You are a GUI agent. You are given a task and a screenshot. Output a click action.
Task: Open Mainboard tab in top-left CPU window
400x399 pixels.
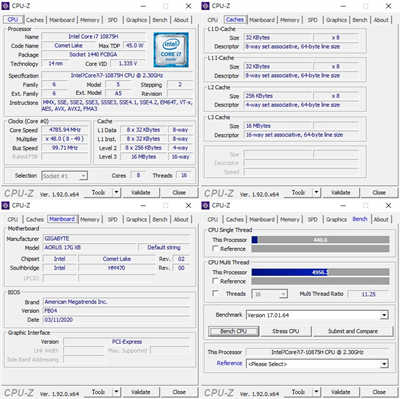tap(62, 20)
